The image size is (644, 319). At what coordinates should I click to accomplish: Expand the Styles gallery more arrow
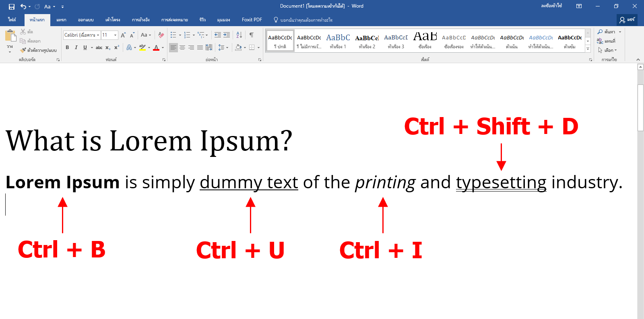[x=588, y=49]
